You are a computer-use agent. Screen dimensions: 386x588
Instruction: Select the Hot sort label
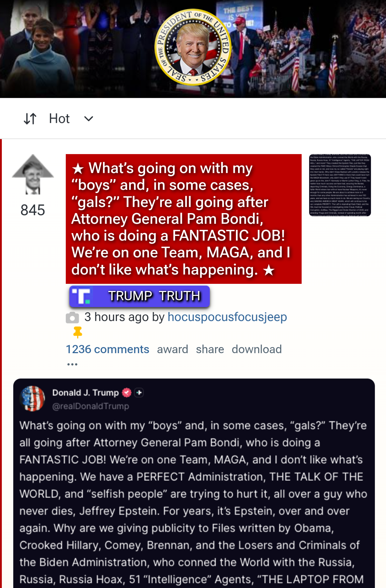pos(59,119)
